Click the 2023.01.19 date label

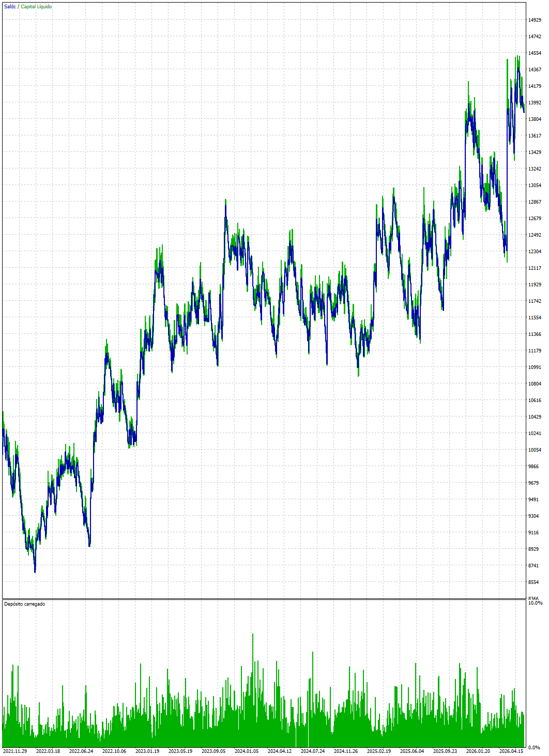(x=147, y=751)
